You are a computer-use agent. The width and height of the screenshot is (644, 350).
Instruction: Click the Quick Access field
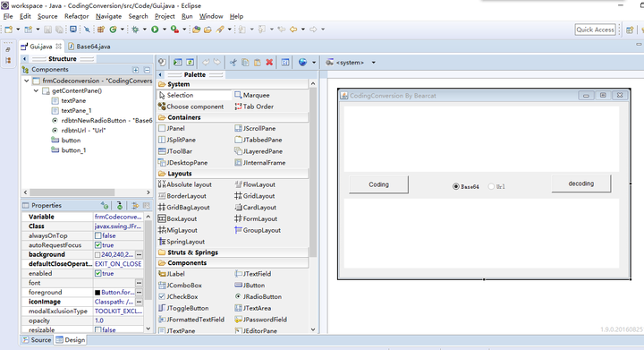[595, 30]
